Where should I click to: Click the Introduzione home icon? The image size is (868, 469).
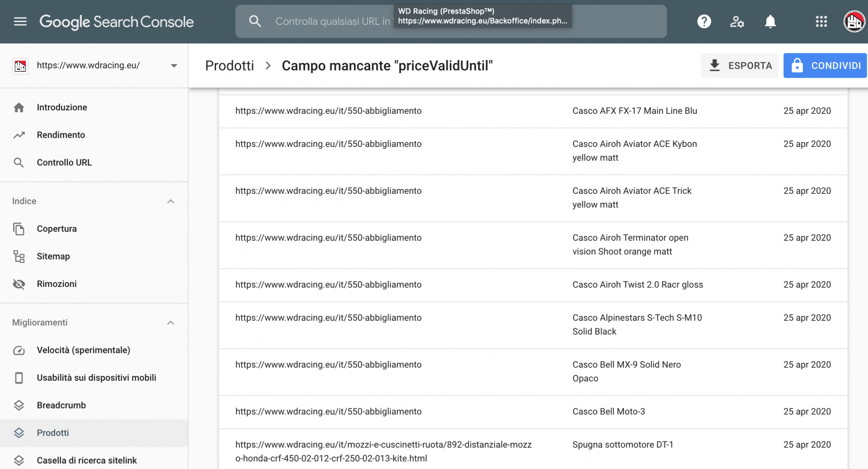19,108
